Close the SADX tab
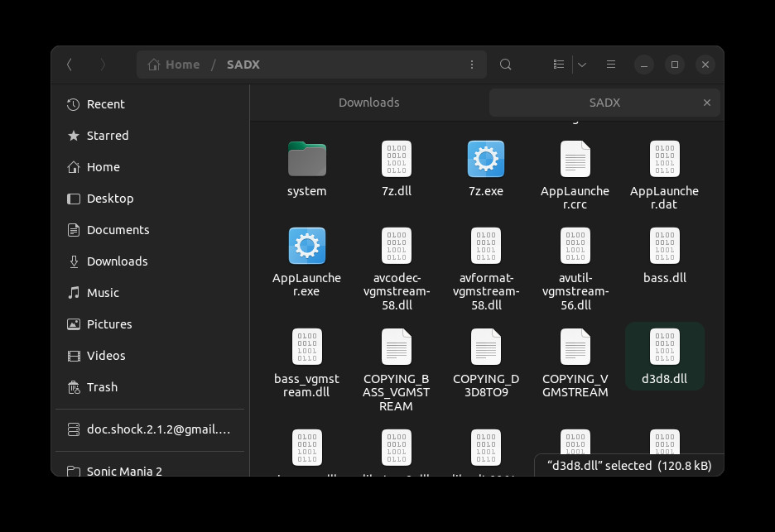The height and width of the screenshot is (532, 775). [x=706, y=103]
